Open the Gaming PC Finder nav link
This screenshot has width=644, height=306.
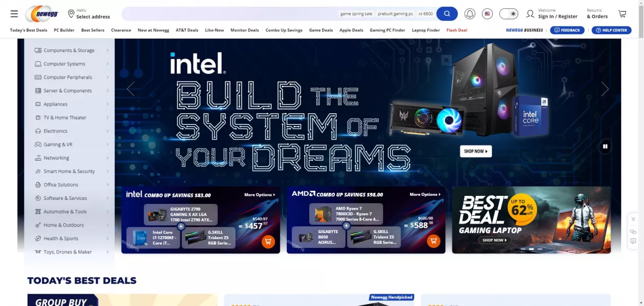pyautogui.click(x=387, y=30)
